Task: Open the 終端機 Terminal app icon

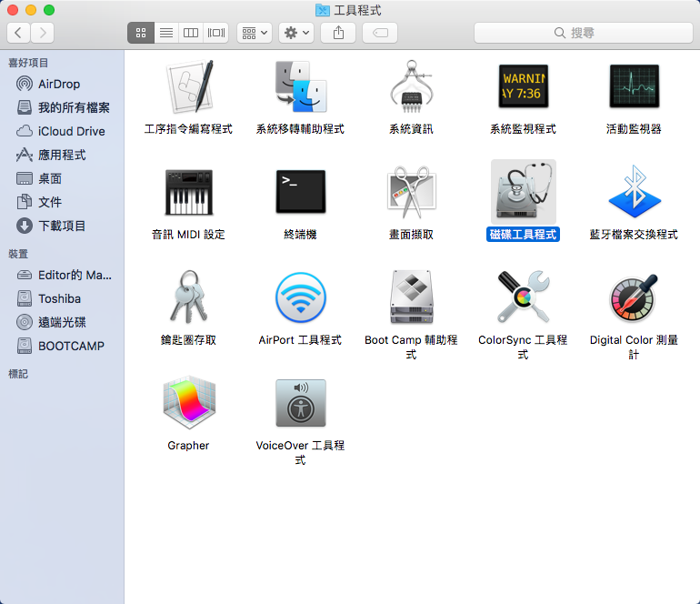Action: pos(300,192)
